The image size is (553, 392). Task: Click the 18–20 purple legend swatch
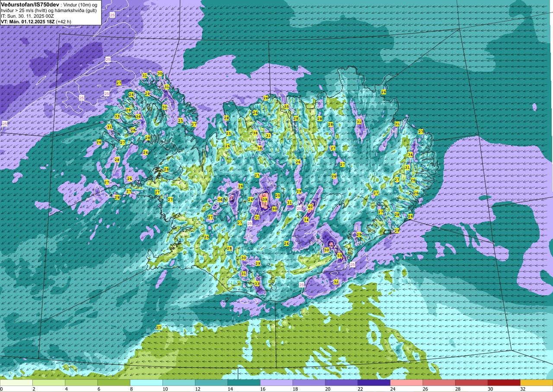pyautogui.click(x=309, y=383)
